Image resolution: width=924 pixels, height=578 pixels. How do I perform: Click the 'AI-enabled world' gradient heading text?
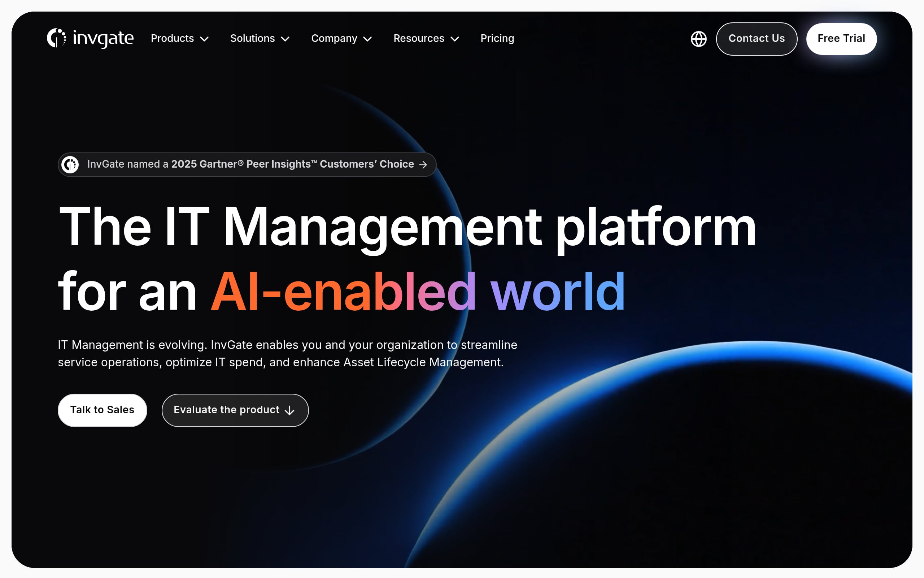click(x=418, y=291)
